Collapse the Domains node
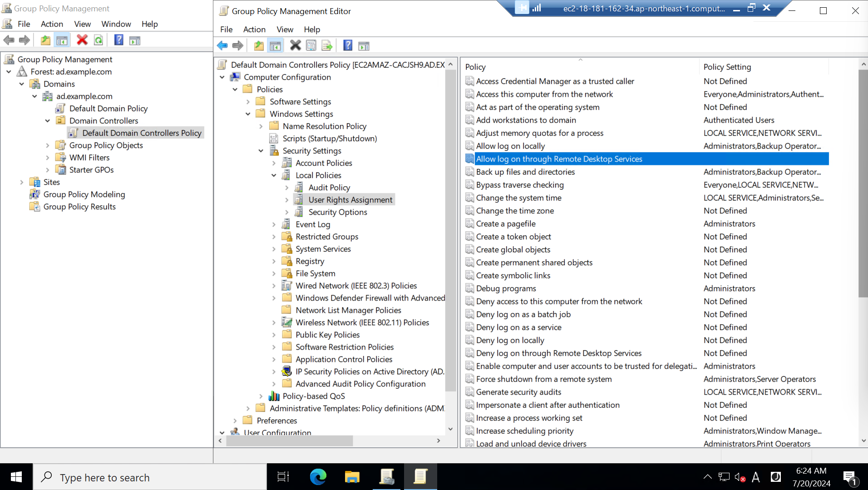868x490 pixels. [x=22, y=84]
